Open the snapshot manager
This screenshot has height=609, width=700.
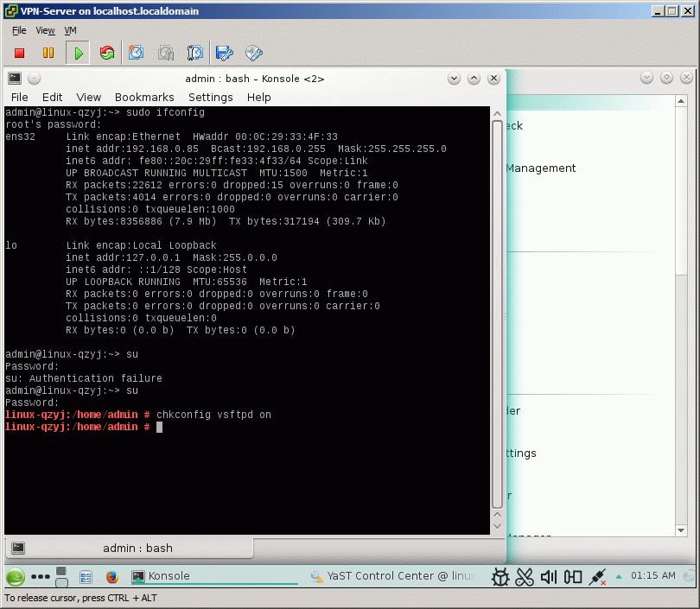[194, 53]
